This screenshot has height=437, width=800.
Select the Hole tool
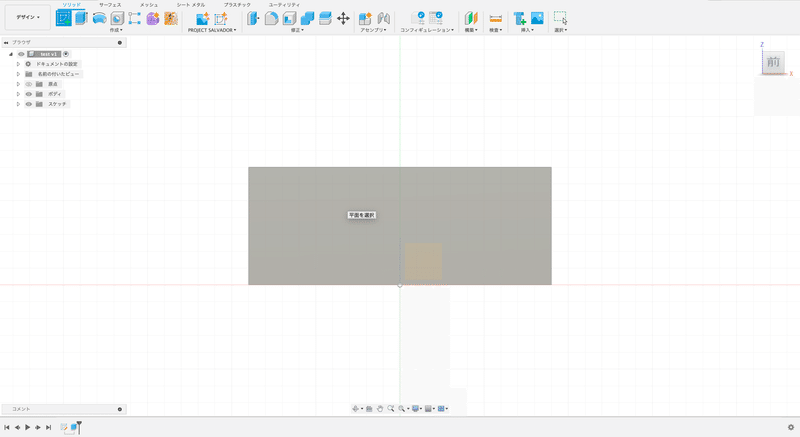[x=117, y=18]
